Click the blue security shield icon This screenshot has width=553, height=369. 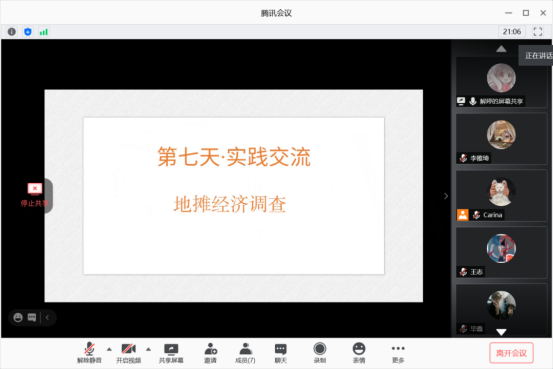28,32
